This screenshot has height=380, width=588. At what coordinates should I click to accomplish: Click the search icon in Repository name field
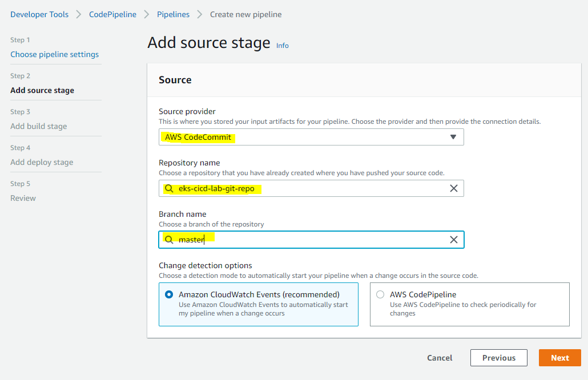(x=169, y=188)
